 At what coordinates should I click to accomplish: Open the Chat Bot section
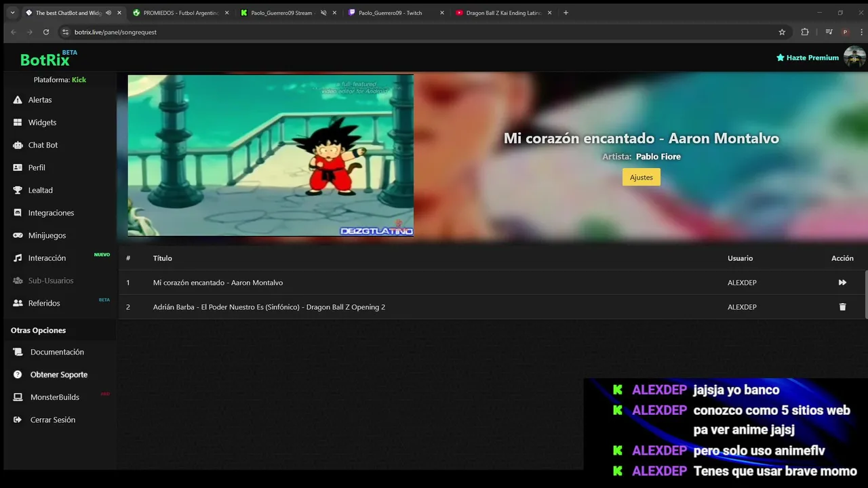pyautogui.click(x=43, y=145)
